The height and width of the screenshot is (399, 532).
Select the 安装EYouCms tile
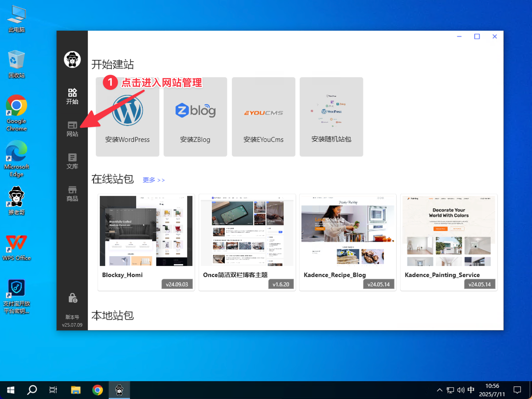263,117
